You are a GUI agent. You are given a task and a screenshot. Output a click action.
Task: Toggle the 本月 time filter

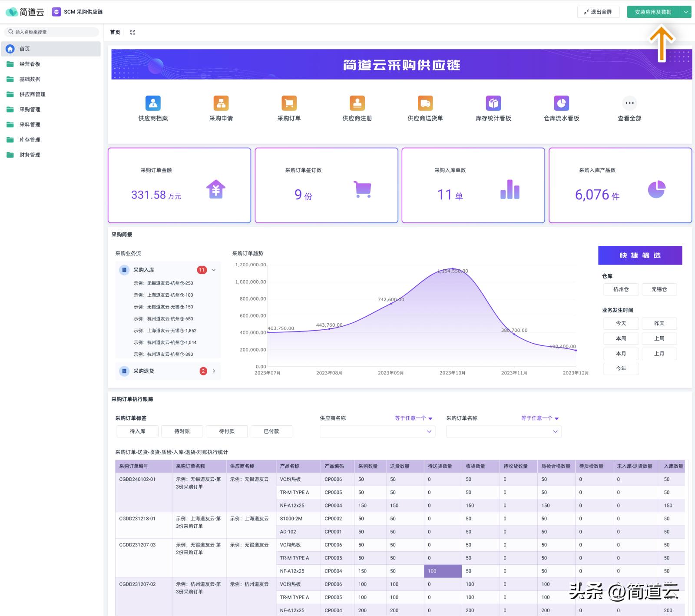[621, 354]
